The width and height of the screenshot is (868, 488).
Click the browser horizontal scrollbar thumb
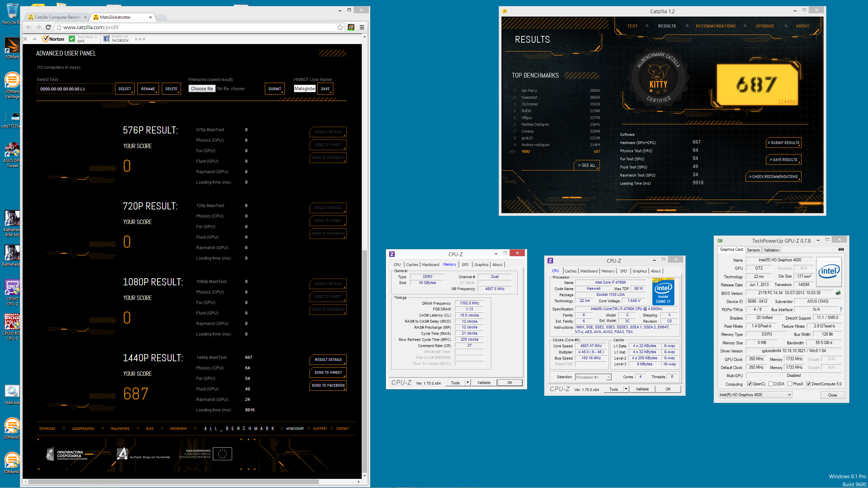(173, 482)
